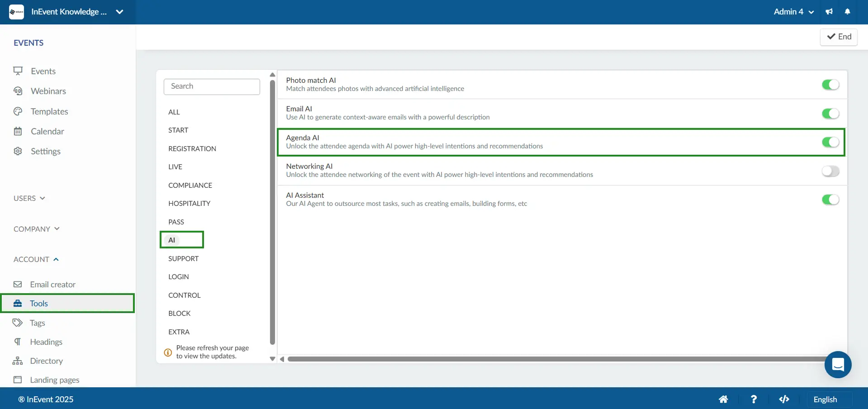The width and height of the screenshot is (868, 409).
Task: Open Templates in the sidebar
Action: pos(49,111)
